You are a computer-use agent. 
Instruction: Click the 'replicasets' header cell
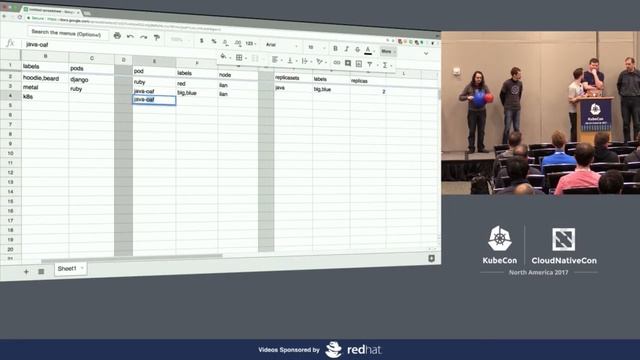coord(293,78)
